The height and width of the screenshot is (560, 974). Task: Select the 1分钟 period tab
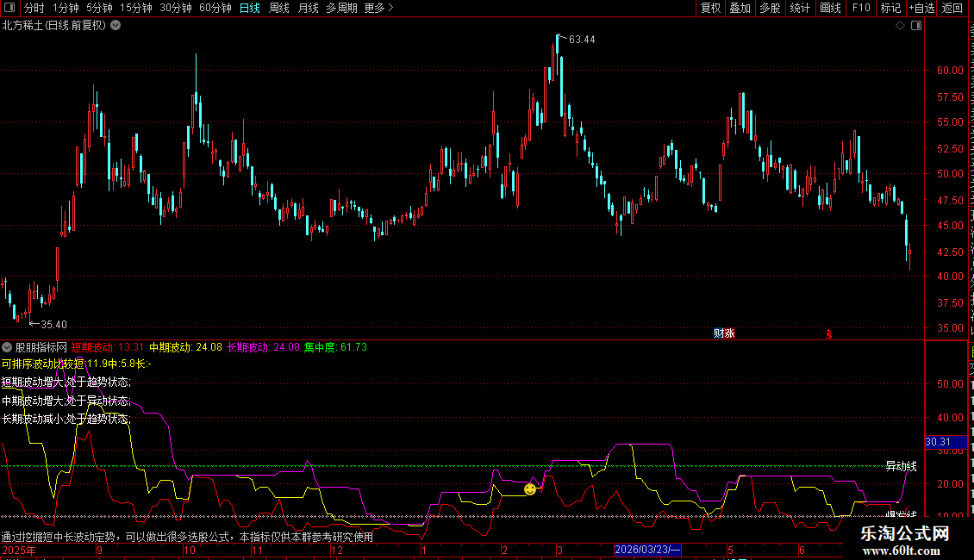point(66,8)
